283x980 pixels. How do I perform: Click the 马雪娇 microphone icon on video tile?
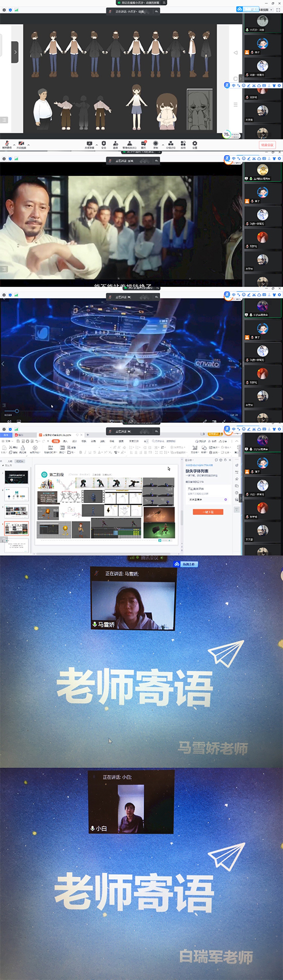[95, 624]
